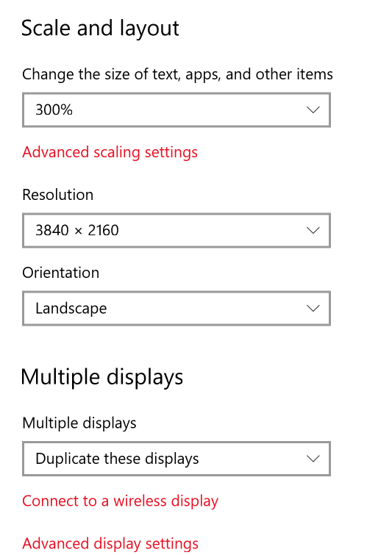
Task: Click the small Multiple displays label above dropdown
Action: (x=79, y=423)
